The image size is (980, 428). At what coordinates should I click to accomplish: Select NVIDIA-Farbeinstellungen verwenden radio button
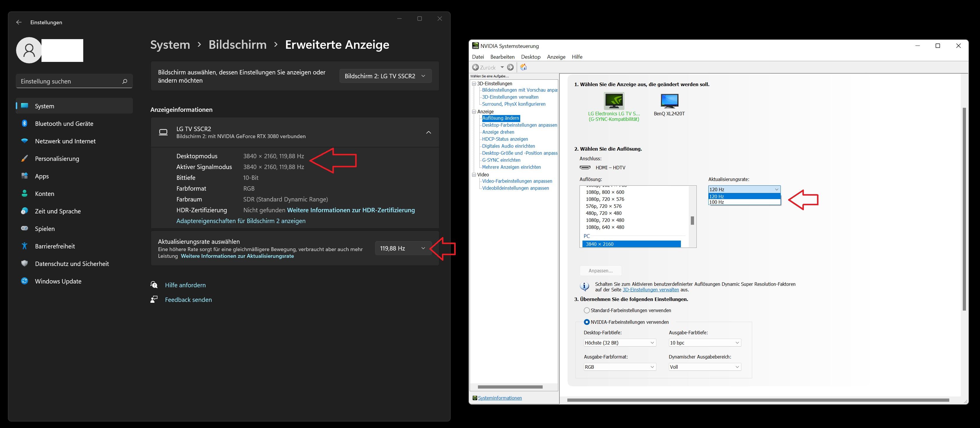tap(587, 322)
